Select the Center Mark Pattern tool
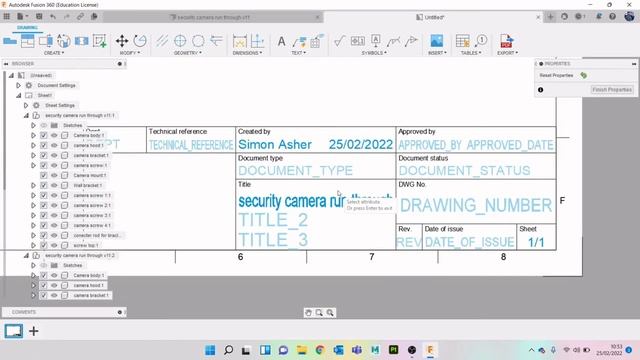The image size is (640, 360). coord(198,41)
